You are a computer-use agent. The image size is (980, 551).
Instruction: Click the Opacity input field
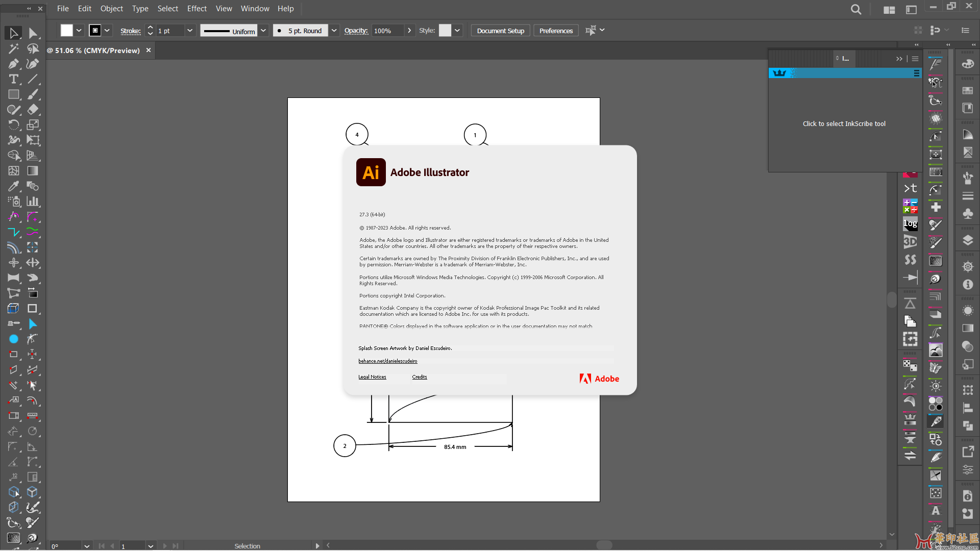click(387, 31)
